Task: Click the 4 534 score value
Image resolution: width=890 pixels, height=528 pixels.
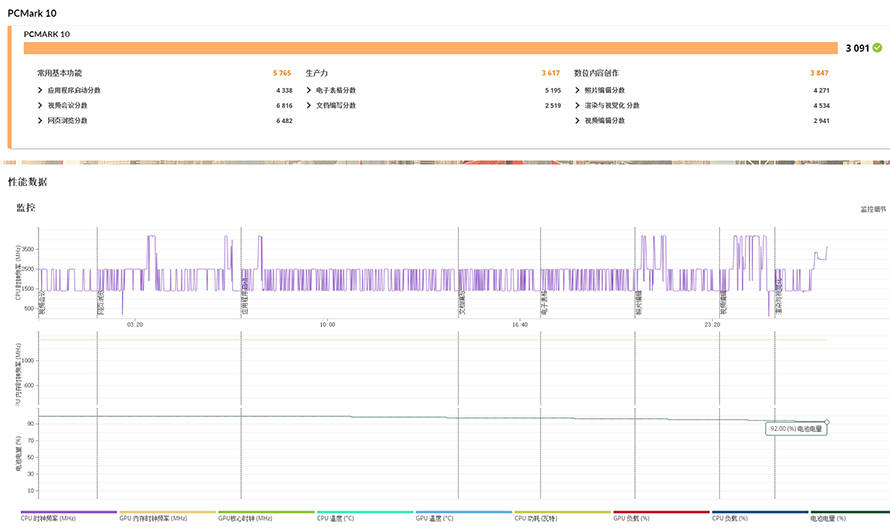Action: (821, 106)
